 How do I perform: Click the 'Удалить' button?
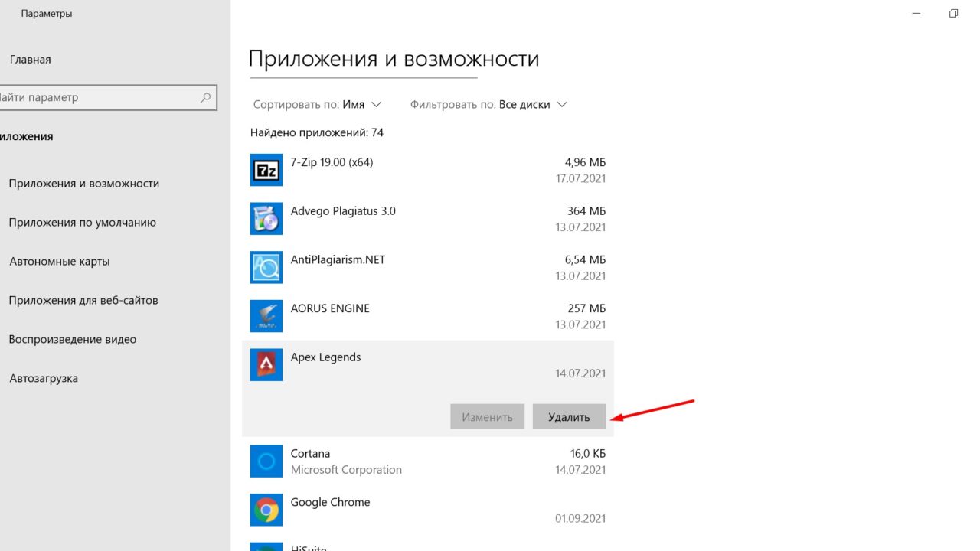click(569, 417)
